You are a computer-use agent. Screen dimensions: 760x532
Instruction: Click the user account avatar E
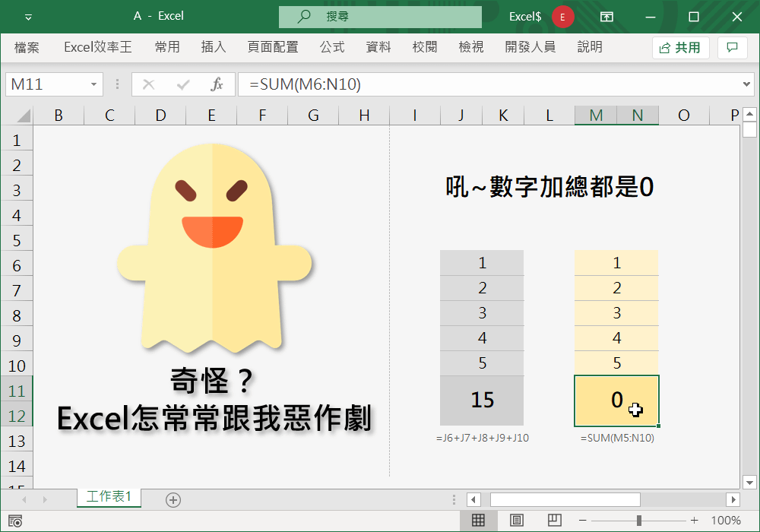click(563, 16)
